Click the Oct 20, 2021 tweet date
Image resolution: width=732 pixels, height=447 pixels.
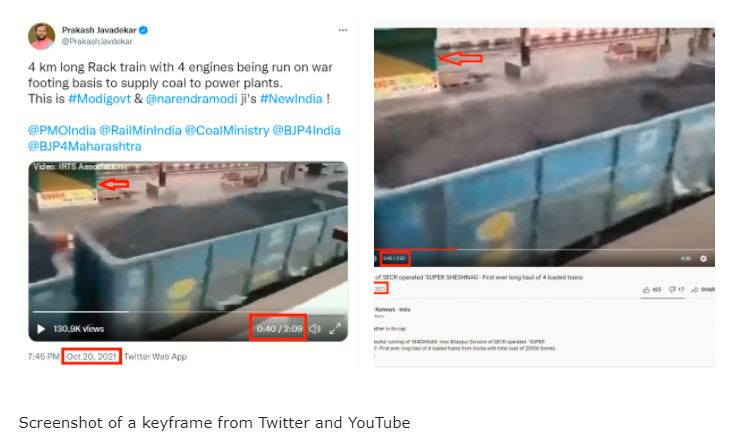click(92, 356)
